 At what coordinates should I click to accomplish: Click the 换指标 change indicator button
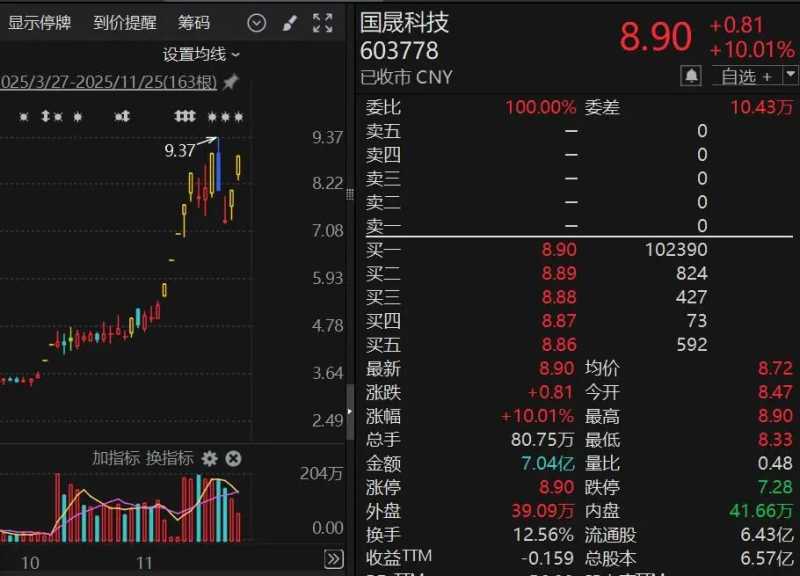[x=169, y=458]
